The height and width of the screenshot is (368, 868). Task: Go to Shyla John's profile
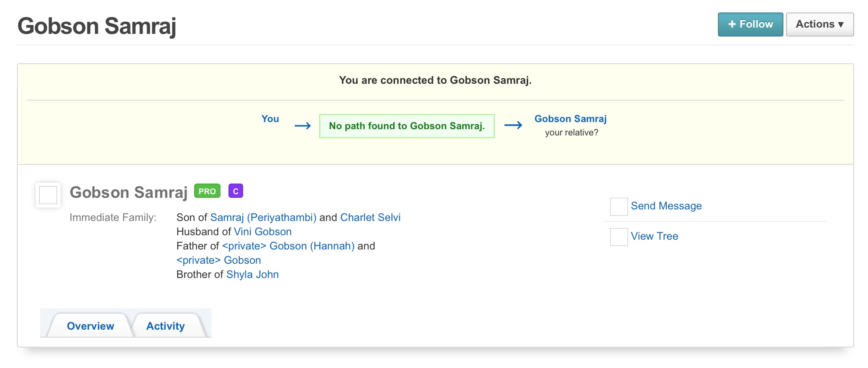point(253,274)
